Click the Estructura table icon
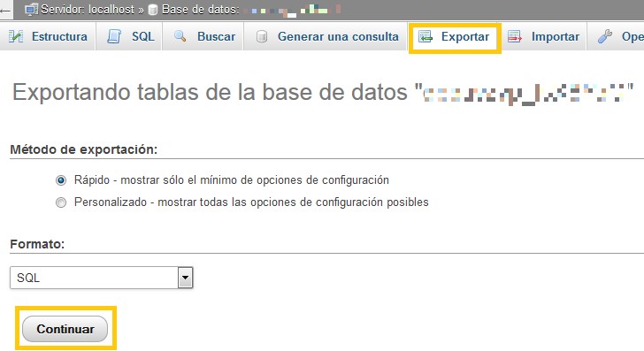 click(x=16, y=36)
